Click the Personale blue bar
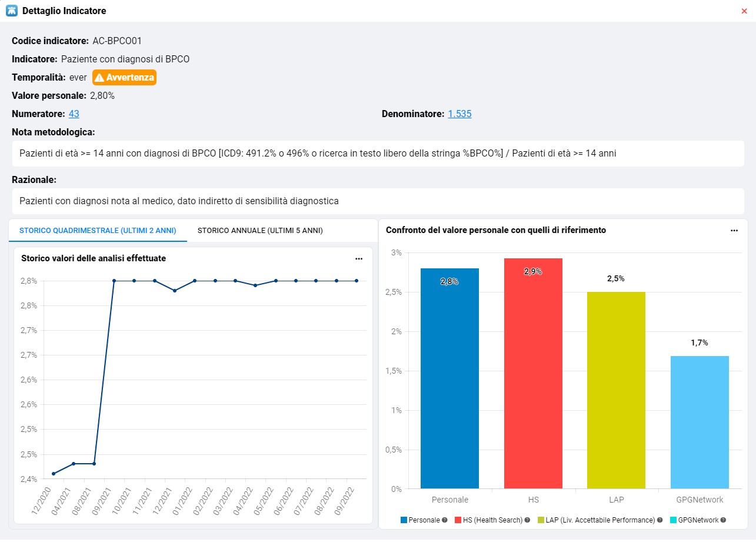Screen dimensions: 756x542 point(450,378)
